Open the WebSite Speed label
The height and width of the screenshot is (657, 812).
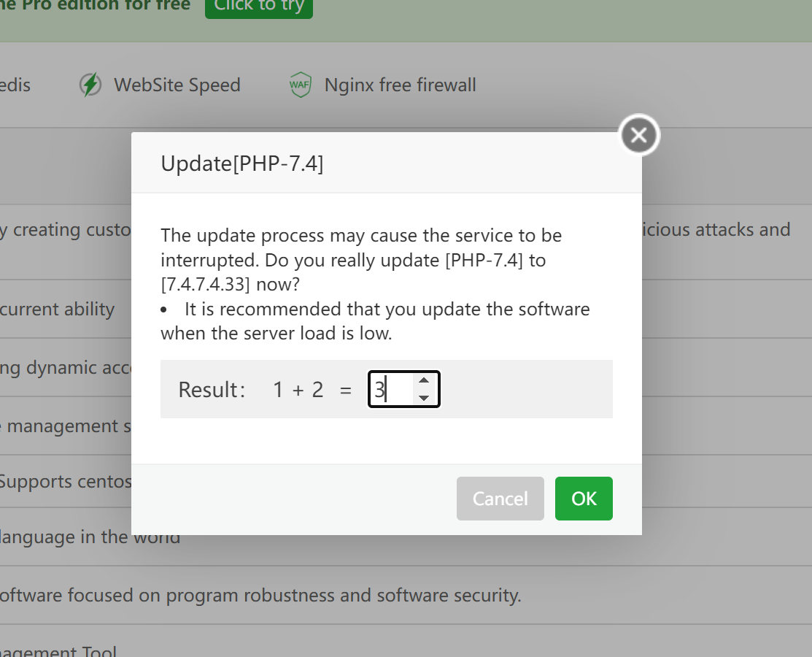pyautogui.click(x=177, y=85)
